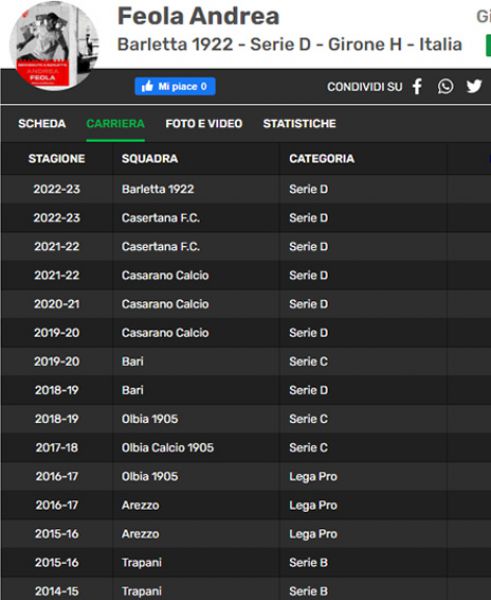The height and width of the screenshot is (600, 491).
Task: Select the Carriera tab
Action: point(116,124)
